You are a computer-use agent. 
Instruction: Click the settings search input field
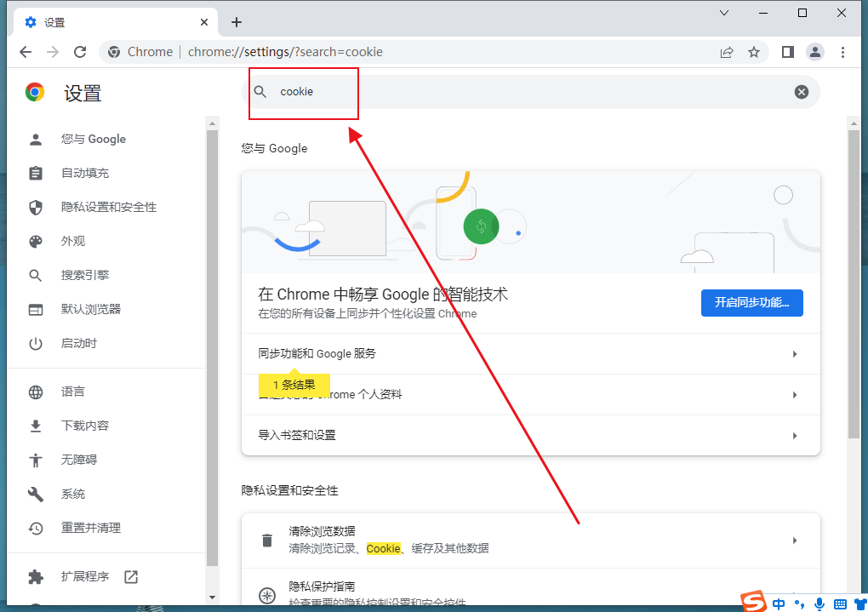pyautogui.click(x=530, y=92)
